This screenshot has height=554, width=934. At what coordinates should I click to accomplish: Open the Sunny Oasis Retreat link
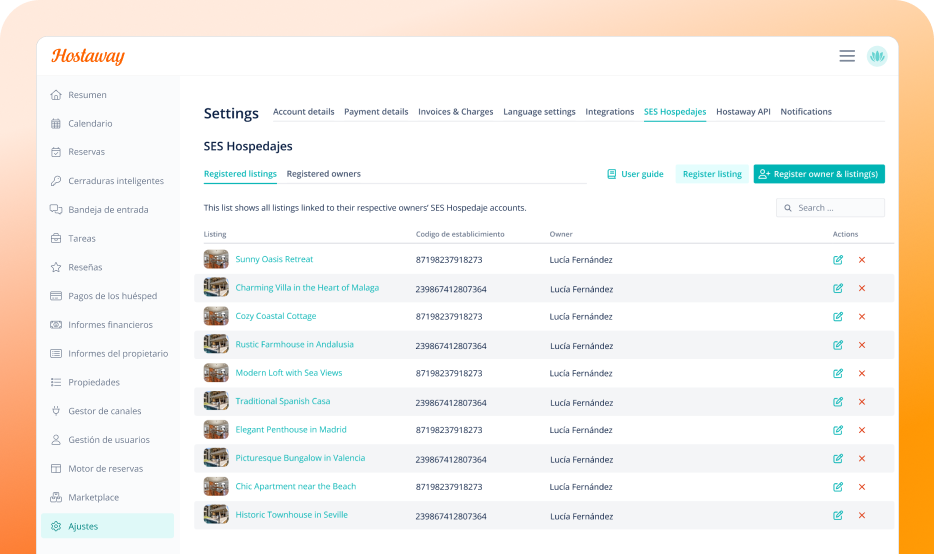274,259
